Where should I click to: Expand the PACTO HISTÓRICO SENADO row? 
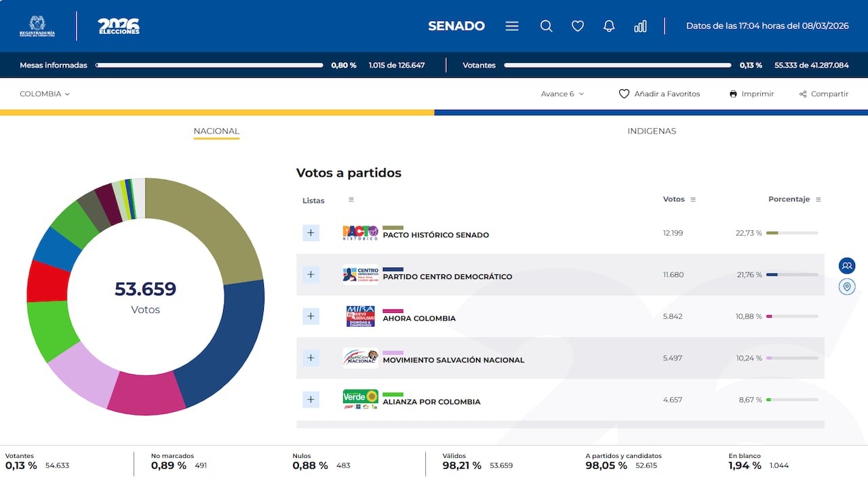311,232
